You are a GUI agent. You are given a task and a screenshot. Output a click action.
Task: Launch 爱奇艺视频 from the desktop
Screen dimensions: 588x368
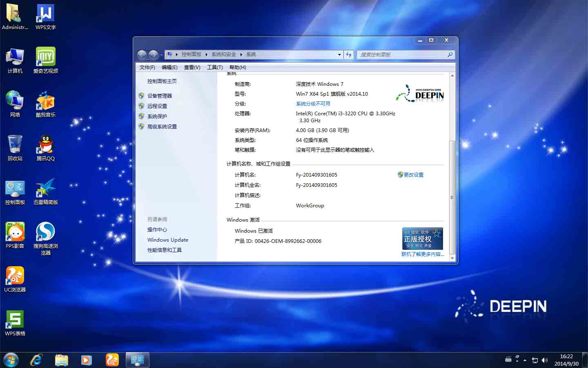[x=45, y=61]
